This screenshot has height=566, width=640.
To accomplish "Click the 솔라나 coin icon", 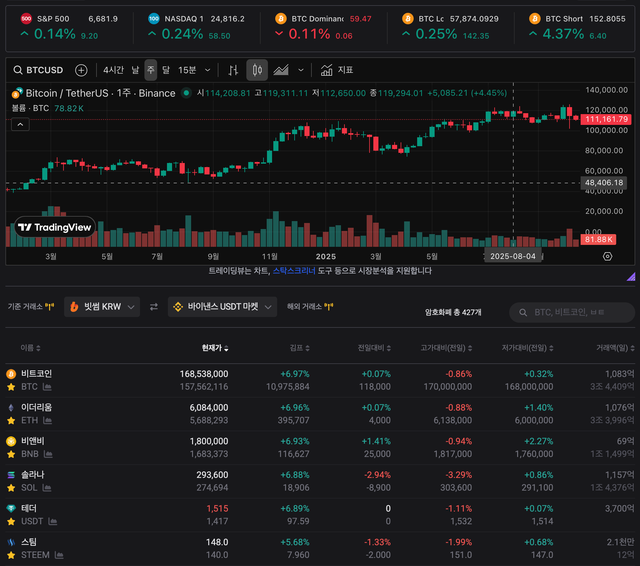I will (x=11, y=475).
